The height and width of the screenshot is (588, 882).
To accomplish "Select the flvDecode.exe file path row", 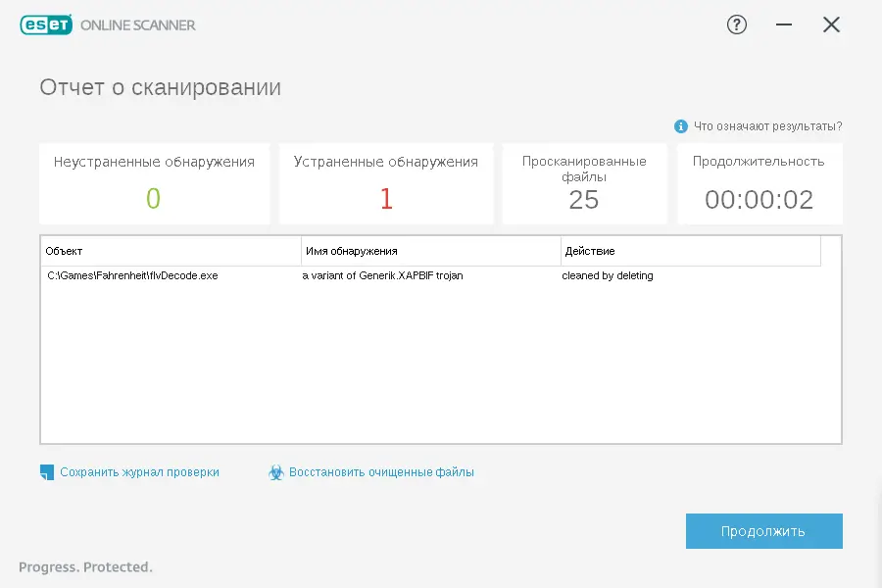I will click(x=132, y=276).
